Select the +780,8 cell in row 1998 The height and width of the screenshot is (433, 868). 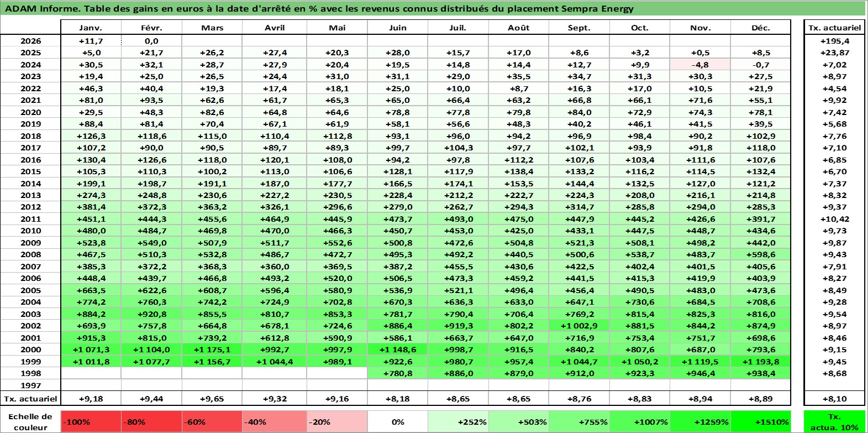[x=398, y=373]
